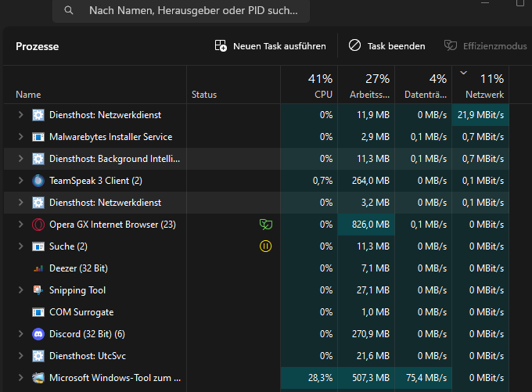Click the Effizienzmodus button
Image resolution: width=532 pixels, height=392 pixels.
click(x=486, y=46)
